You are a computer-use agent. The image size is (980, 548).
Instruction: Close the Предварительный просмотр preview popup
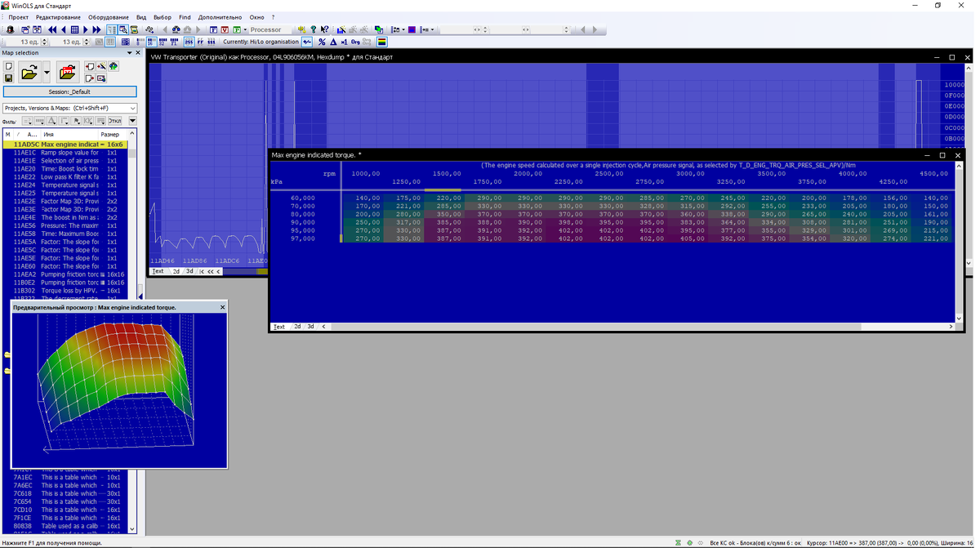pyautogui.click(x=222, y=307)
